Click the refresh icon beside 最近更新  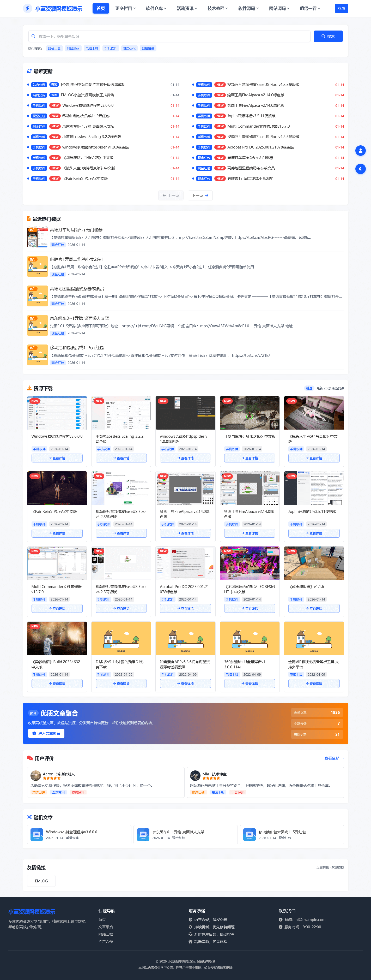point(29,71)
